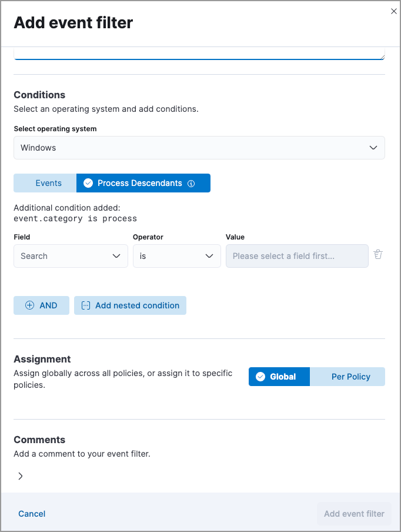Click the plus icon inside the AND button

[x=29, y=305]
